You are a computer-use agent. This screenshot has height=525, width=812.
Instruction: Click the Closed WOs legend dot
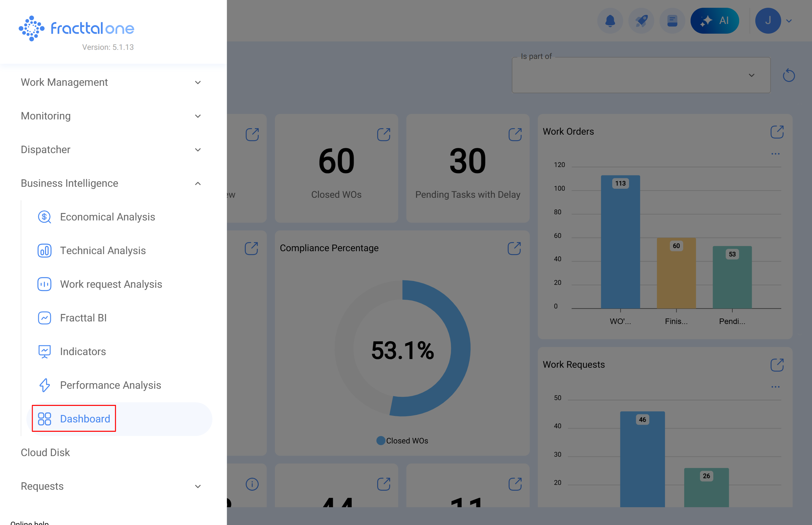[381, 441]
